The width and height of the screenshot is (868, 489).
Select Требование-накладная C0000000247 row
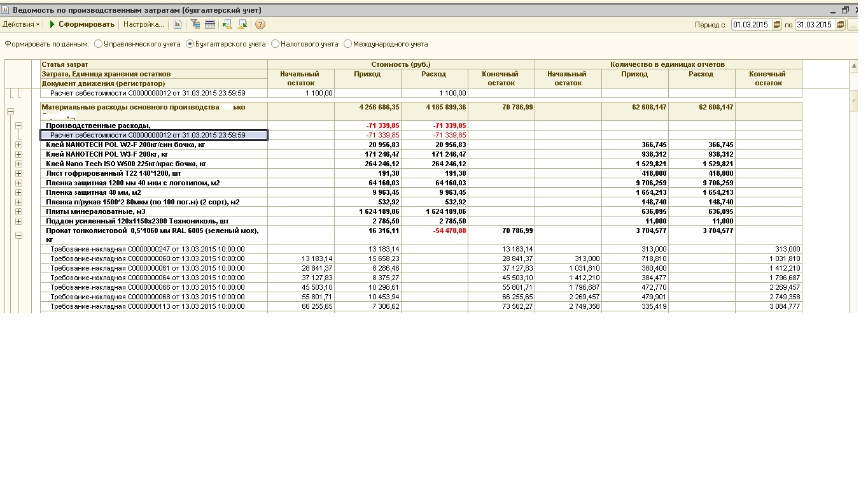[148, 249]
